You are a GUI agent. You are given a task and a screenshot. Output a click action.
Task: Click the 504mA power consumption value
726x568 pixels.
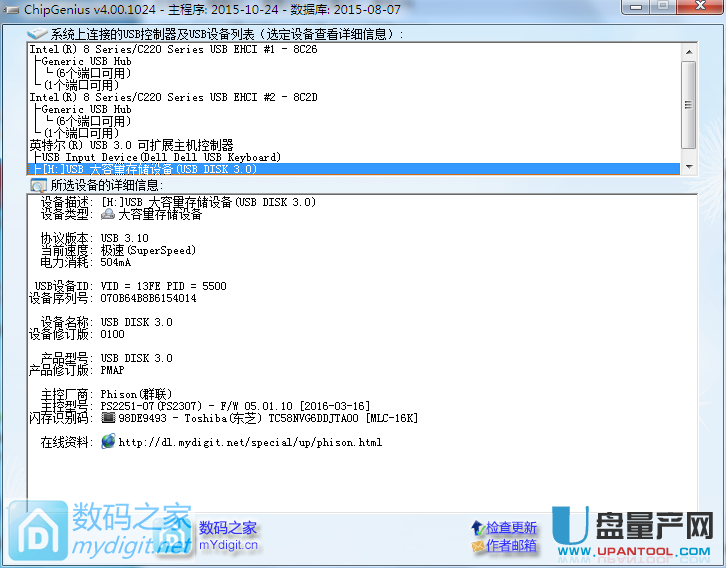coord(116,262)
